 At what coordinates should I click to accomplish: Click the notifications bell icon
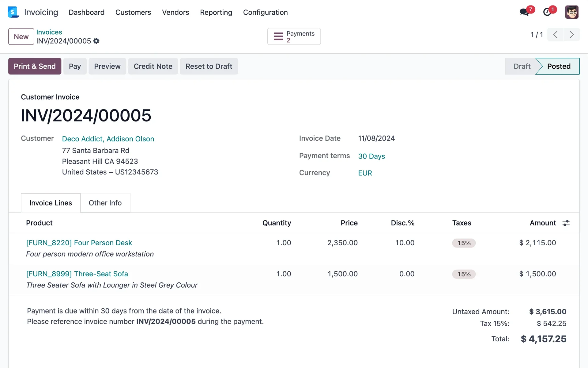[548, 12]
